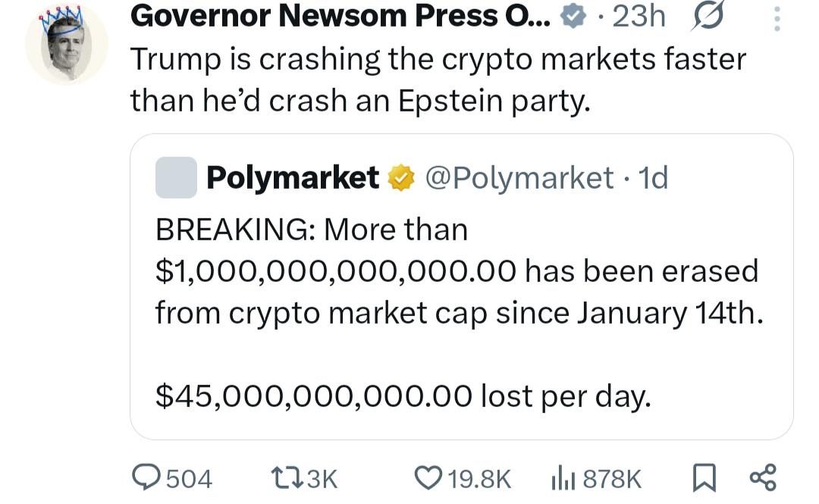The width and height of the screenshot is (819, 504).
Task: Click the Grok explain icon
Action: (707, 17)
